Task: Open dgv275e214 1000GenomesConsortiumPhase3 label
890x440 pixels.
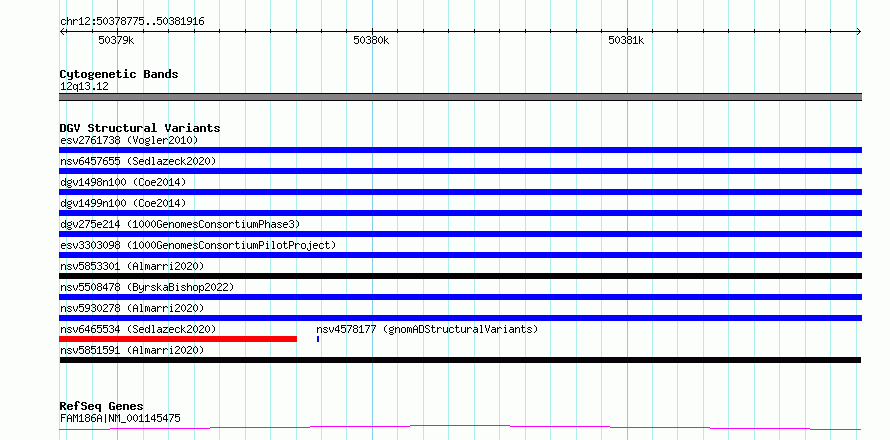Action: click(x=180, y=224)
